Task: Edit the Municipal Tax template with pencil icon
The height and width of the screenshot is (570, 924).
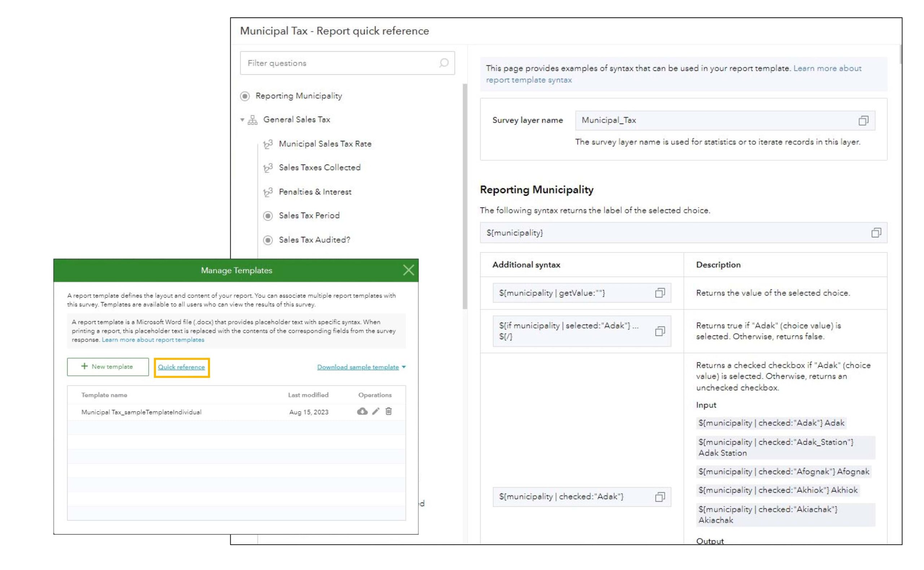Action: 376,411
